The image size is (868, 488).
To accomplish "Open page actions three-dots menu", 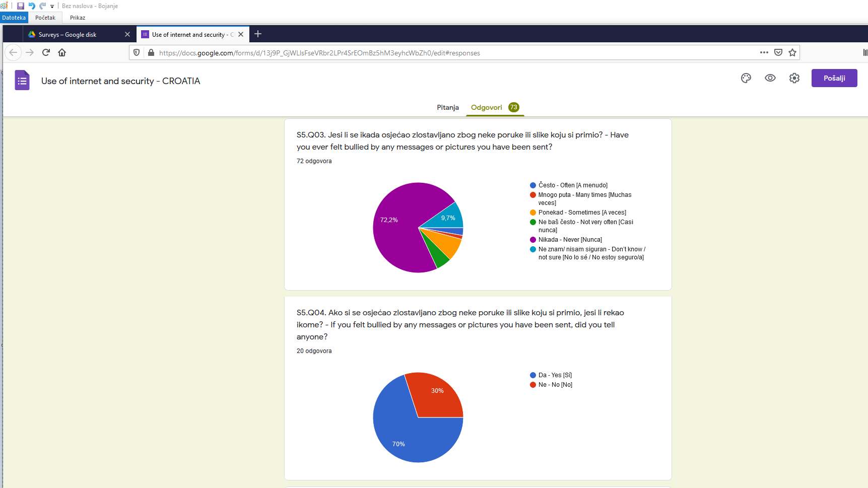I will (x=764, y=52).
